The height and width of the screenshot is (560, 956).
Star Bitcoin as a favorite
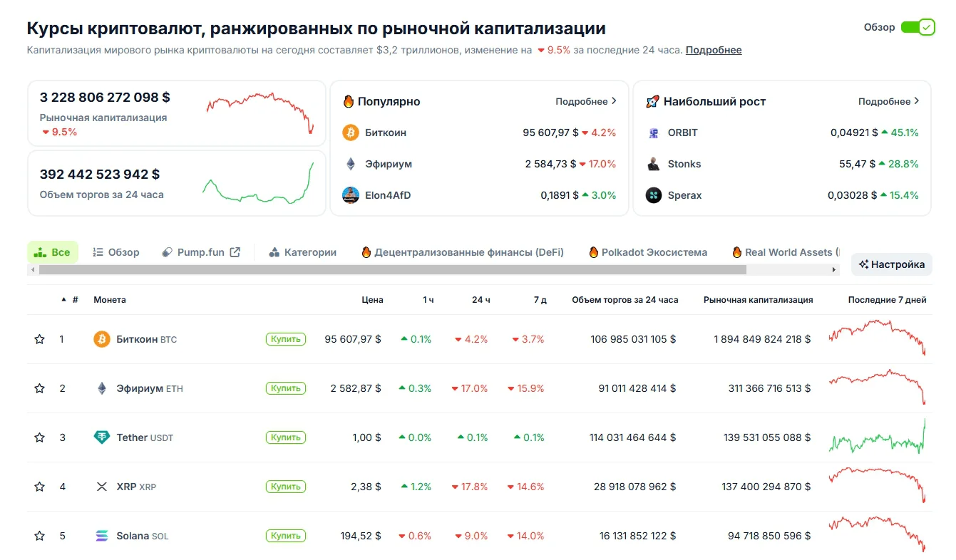click(x=40, y=339)
